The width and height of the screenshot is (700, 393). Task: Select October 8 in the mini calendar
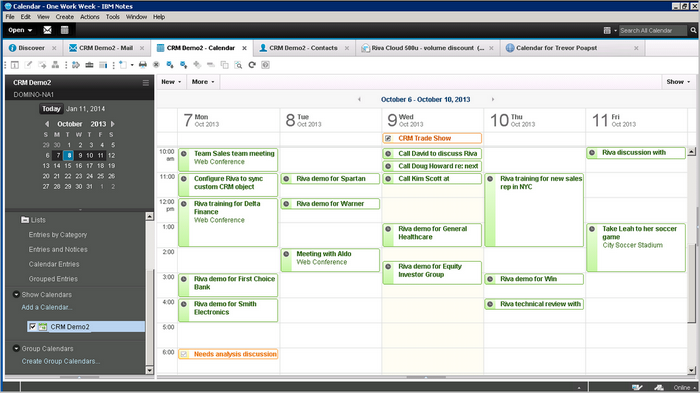point(68,155)
